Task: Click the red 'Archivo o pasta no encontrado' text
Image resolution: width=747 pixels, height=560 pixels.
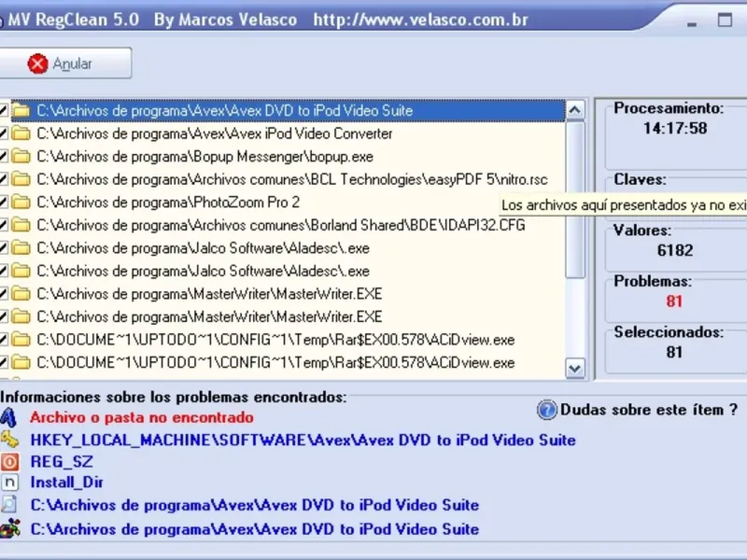Action: click(142, 417)
